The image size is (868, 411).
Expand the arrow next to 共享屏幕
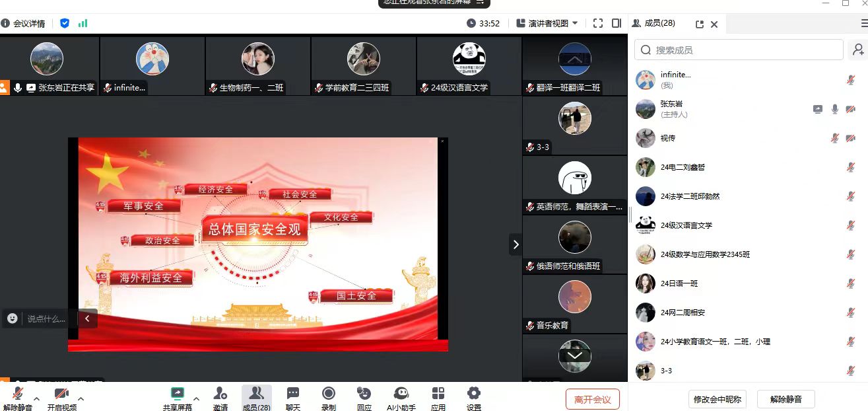click(196, 399)
